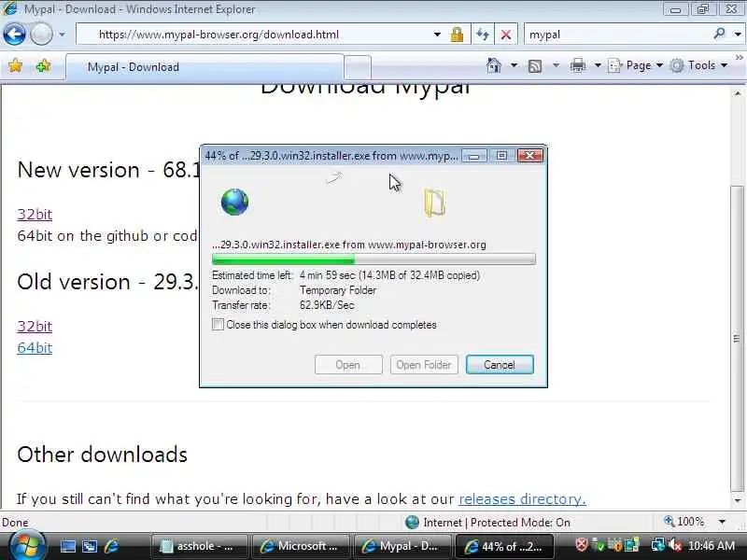Expand the feeds dropdown arrow
Screen dimensions: 747x560
556,65
